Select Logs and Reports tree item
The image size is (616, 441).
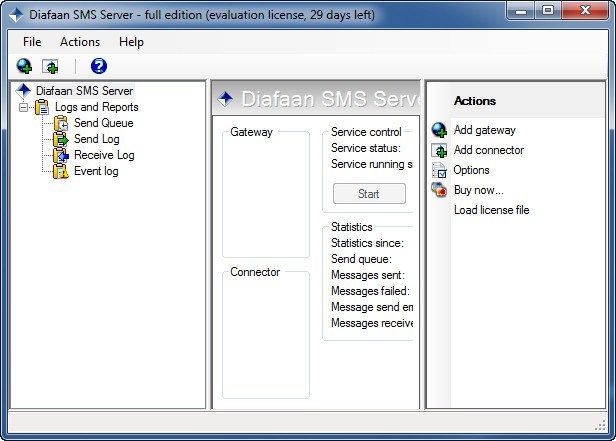[97, 107]
